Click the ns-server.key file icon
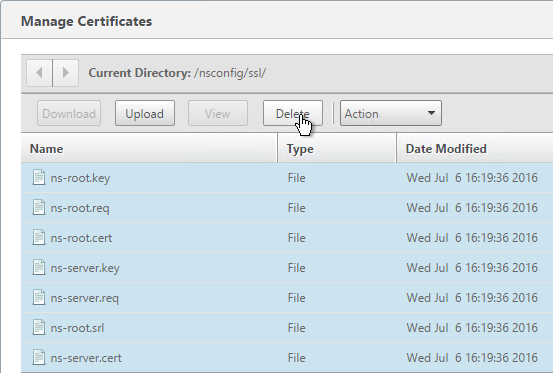 (39, 267)
